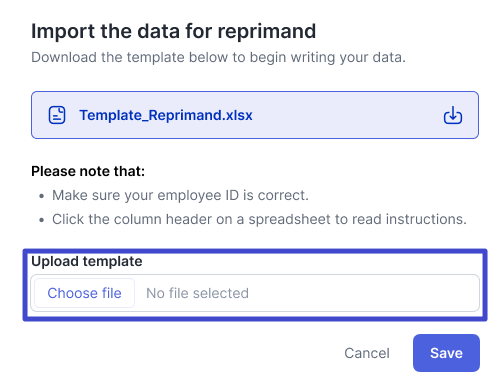Viewport: 503px width, 392px height.
Task: Click the note about employee ID being correct
Action: tap(180, 195)
